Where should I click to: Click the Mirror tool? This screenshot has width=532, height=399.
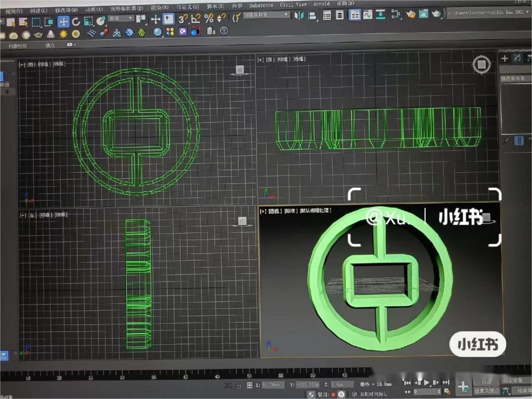pos(299,16)
